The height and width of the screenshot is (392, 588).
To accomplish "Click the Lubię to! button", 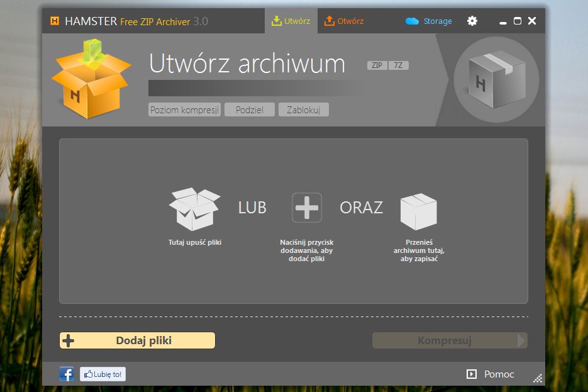I will pyautogui.click(x=103, y=373).
